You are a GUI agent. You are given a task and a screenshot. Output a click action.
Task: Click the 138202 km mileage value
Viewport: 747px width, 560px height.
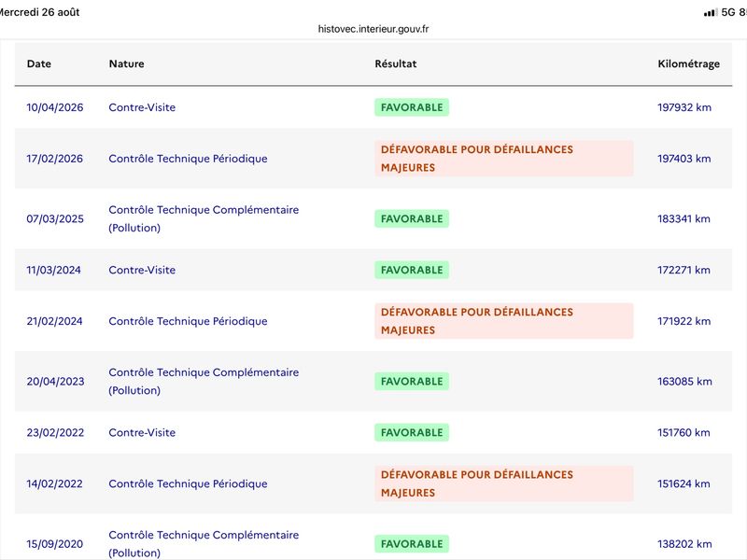(684, 544)
